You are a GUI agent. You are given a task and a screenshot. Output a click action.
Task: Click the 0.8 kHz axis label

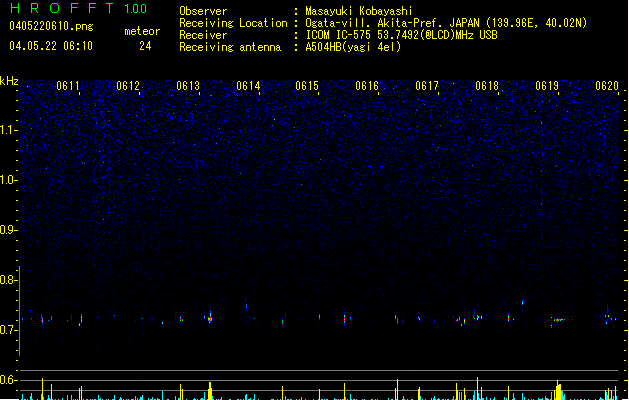tap(9, 280)
